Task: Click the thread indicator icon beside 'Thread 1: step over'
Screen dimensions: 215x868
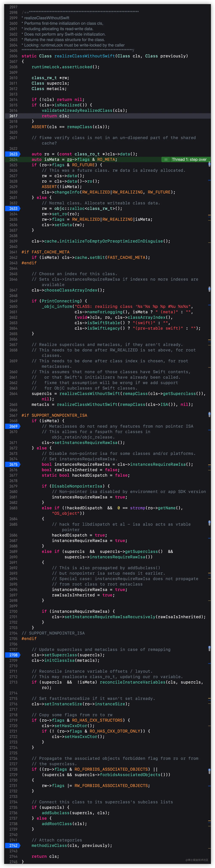Action: (166, 159)
